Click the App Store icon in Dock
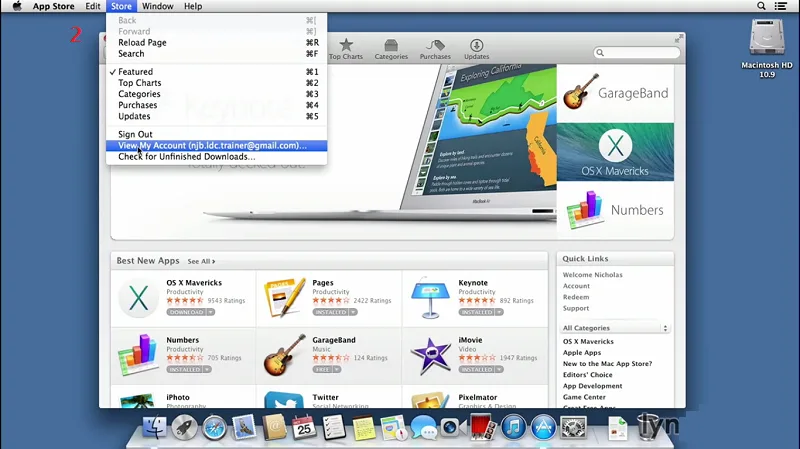Screen dimensions: 800x449 544,427
